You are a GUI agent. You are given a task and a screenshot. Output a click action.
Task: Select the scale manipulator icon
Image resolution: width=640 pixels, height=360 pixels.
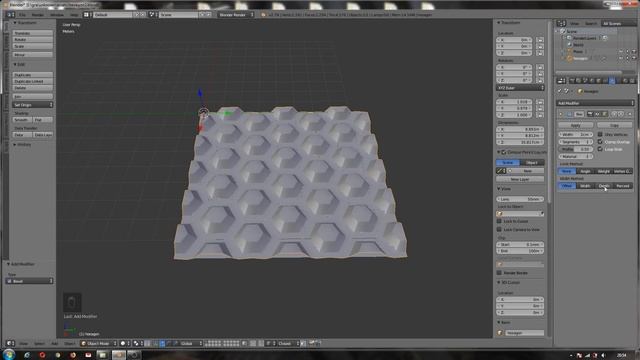(x=175, y=343)
